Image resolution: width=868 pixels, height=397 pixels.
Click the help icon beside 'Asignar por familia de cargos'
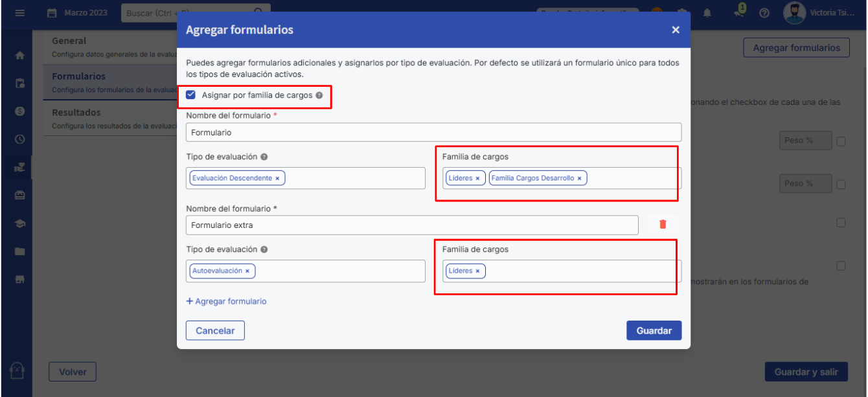(319, 95)
